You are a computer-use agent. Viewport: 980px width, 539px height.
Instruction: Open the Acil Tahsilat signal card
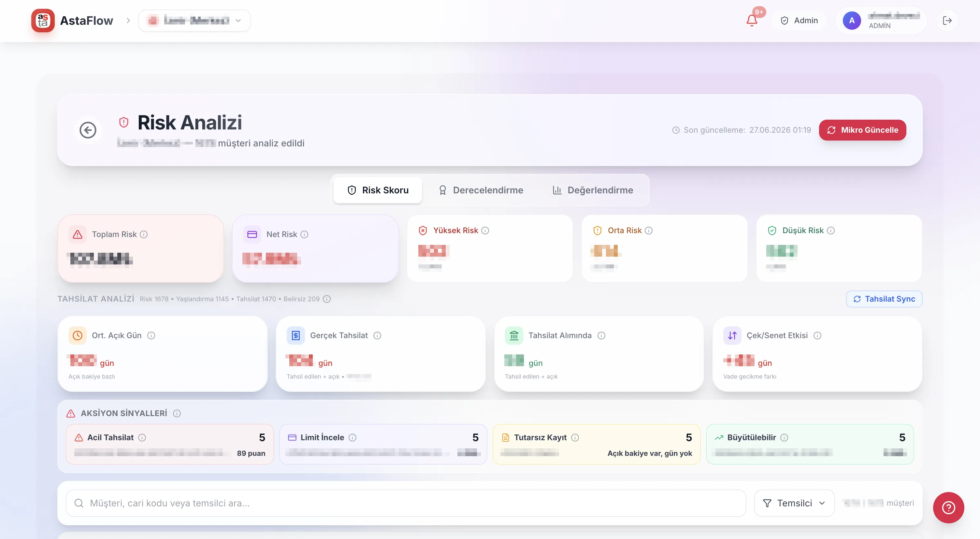tap(170, 444)
